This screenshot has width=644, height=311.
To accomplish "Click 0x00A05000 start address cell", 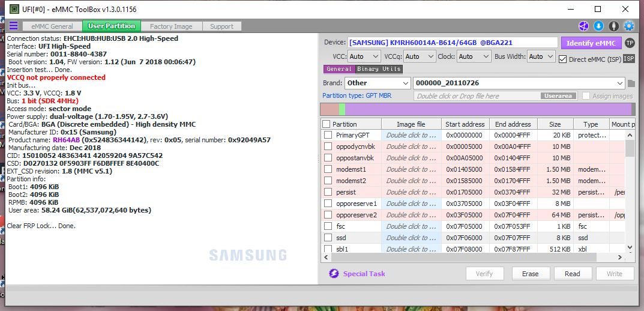I will coord(465,158).
